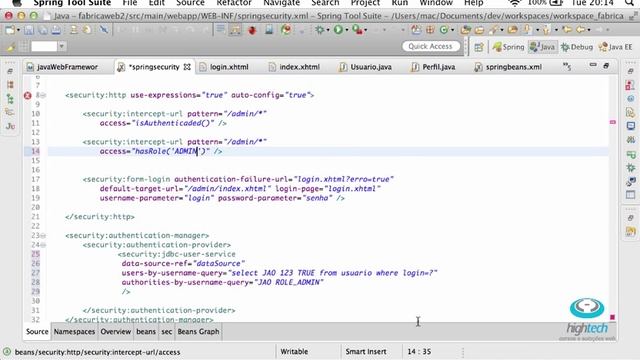Click the Run External Tools icon
The height and width of the screenshot is (360, 640).
tap(357, 30)
